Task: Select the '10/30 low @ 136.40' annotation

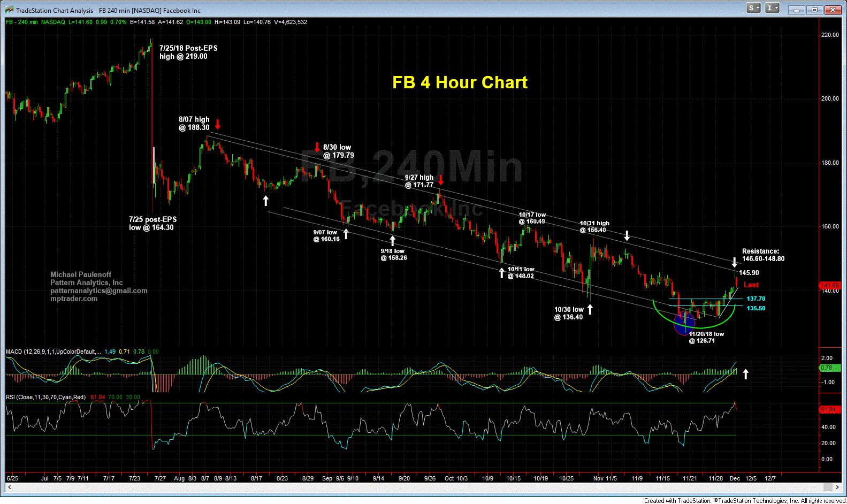Action: (569, 313)
